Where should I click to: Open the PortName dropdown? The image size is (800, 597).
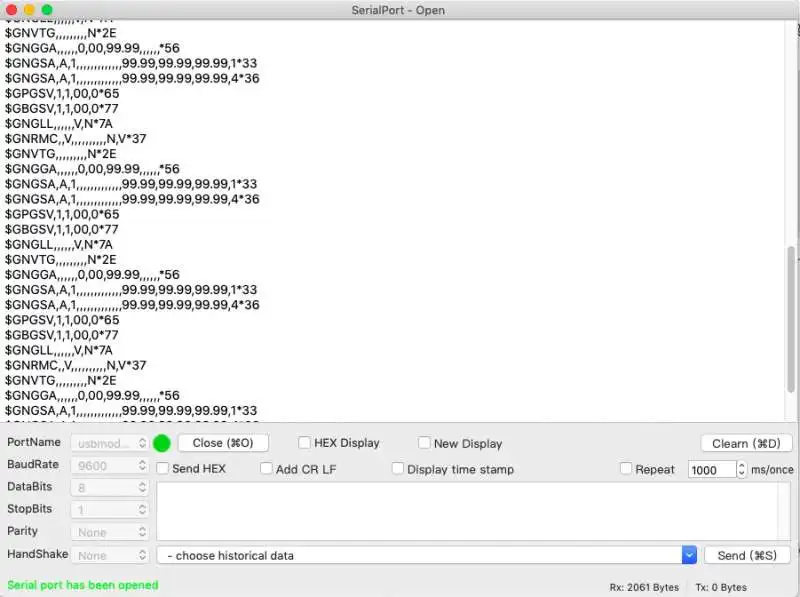[110, 443]
